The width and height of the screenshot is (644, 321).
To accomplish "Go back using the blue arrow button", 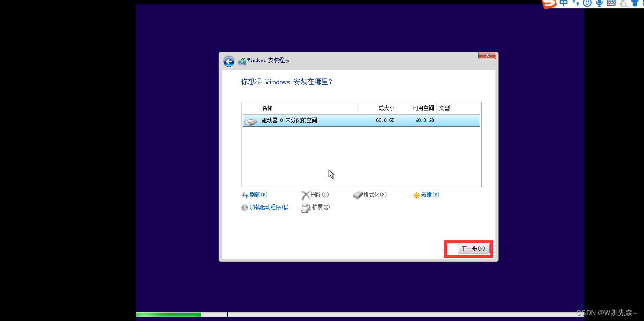I will pos(229,61).
